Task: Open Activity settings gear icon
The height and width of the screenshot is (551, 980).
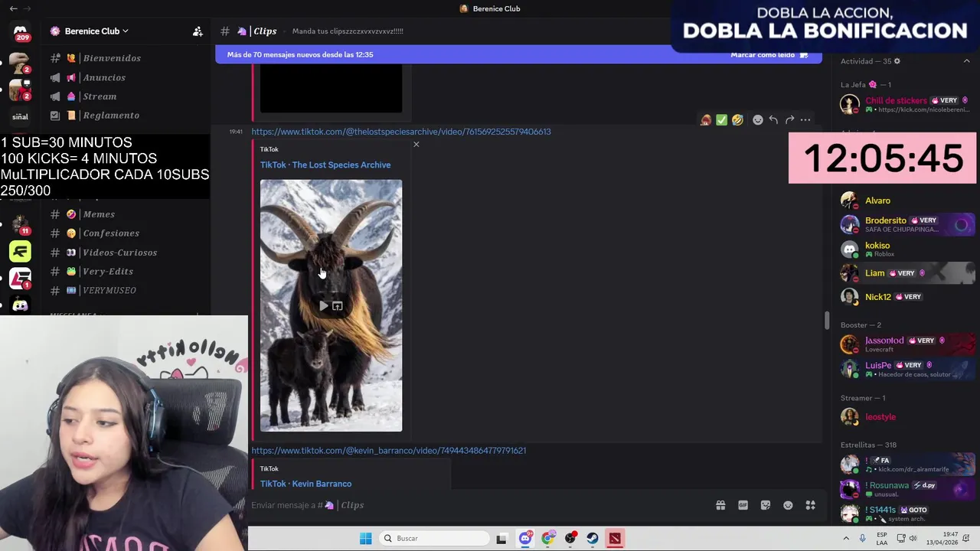Action: (x=897, y=61)
